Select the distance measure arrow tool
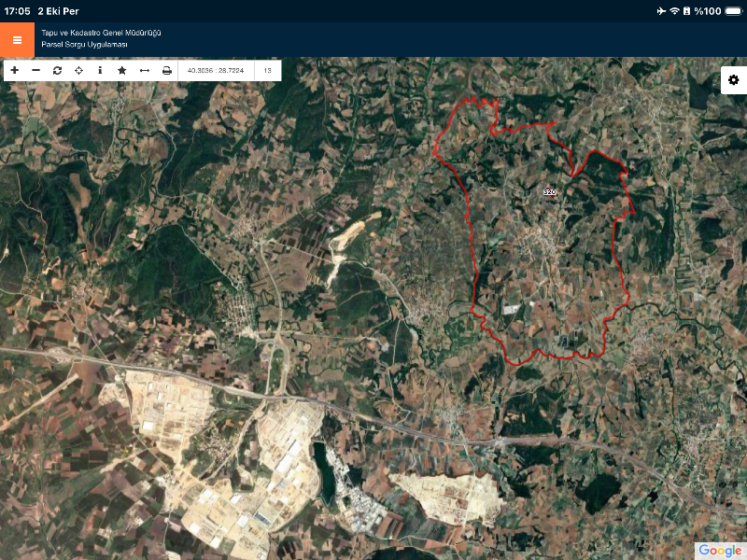This screenshot has height=560, width=747. click(145, 70)
